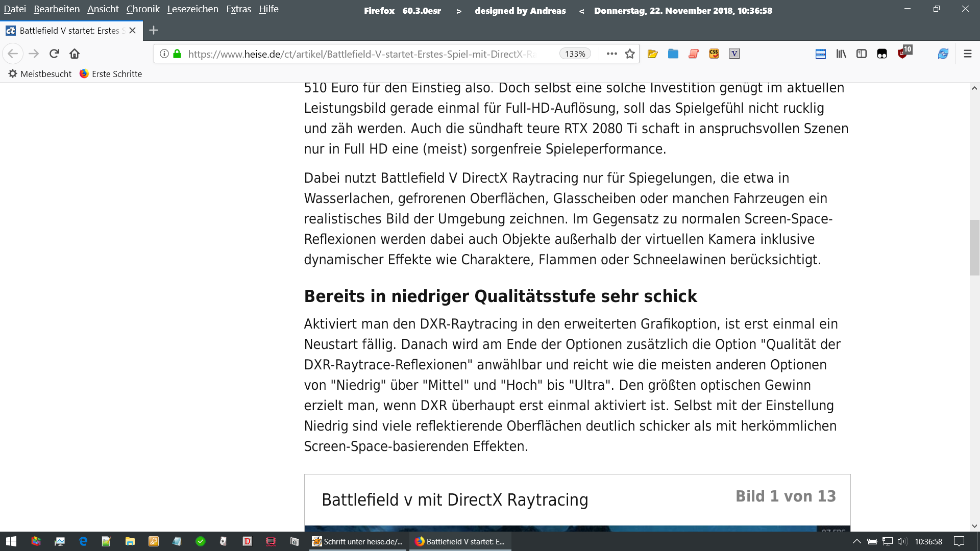
Task: Open the Extras menu
Action: coord(238,9)
